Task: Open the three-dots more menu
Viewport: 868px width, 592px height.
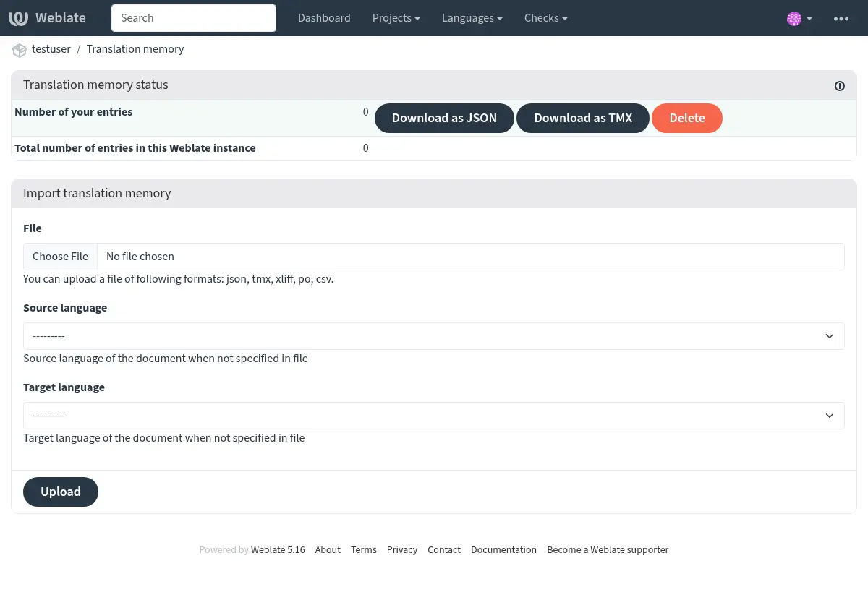Action: coord(841,19)
